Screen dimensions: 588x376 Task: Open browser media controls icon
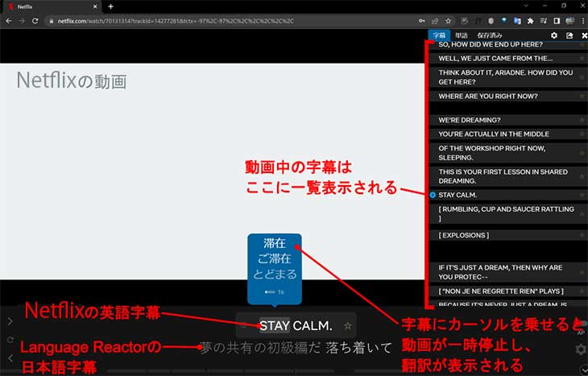pos(544,21)
